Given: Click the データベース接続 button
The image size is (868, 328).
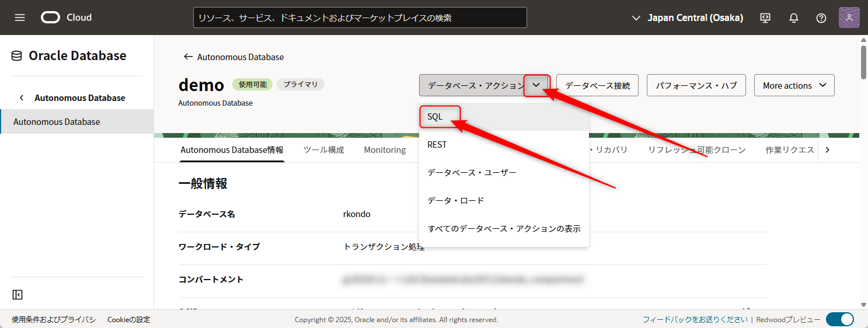Looking at the screenshot, I should tap(598, 85).
